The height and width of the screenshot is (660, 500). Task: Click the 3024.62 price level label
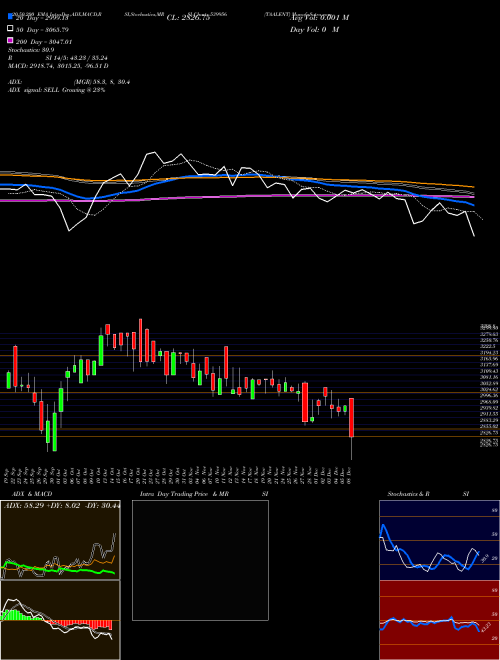tap(489, 390)
